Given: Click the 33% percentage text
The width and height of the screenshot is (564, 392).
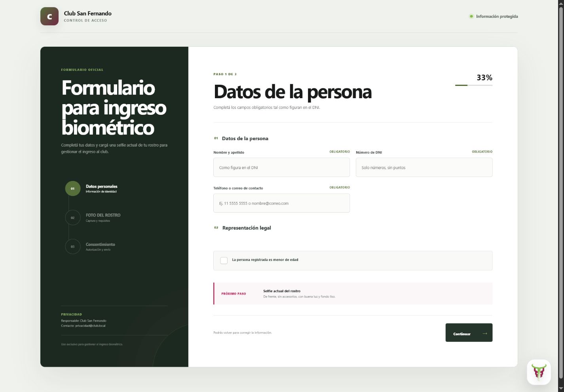Looking at the screenshot, I should (x=484, y=78).
